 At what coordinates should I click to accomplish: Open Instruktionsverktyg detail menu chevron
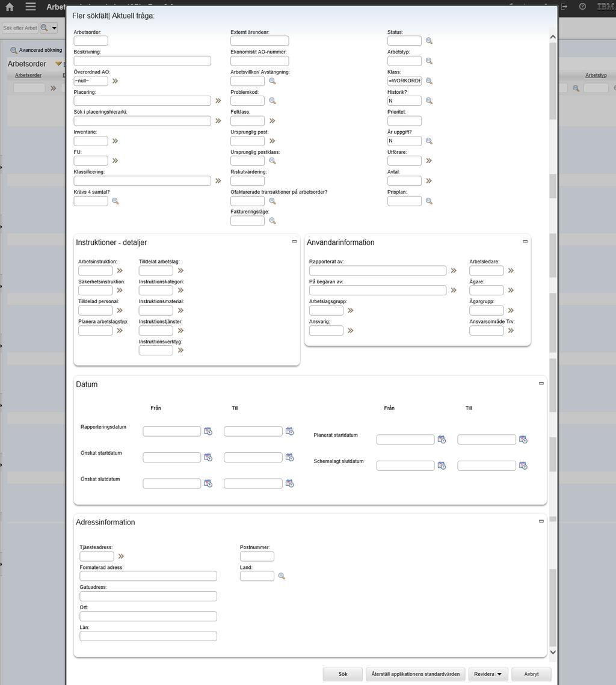(x=180, y=351)
